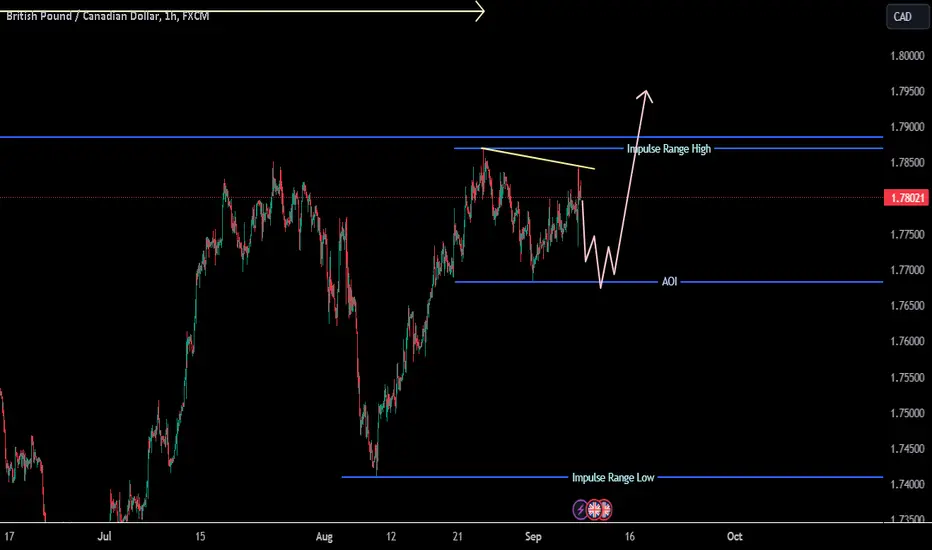Click the 1.78500 price axis label
The width and height of the screenshot is (932, 550).
(907, 162)
